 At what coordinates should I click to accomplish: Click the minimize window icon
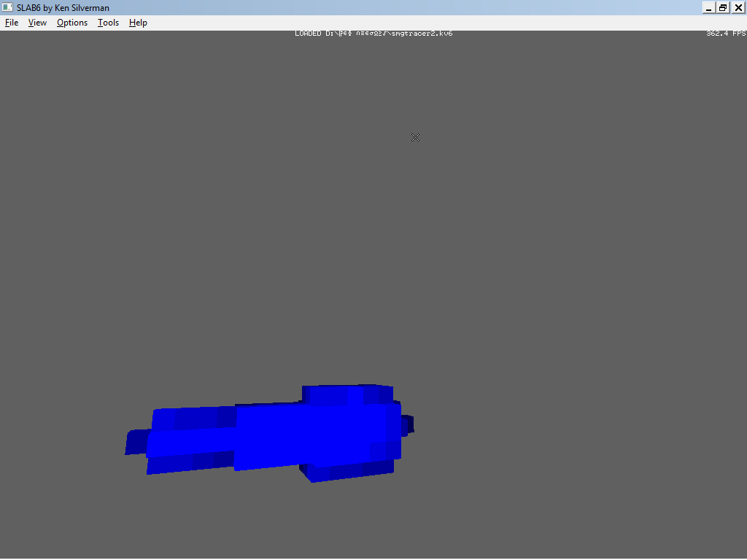click(708, 7)
